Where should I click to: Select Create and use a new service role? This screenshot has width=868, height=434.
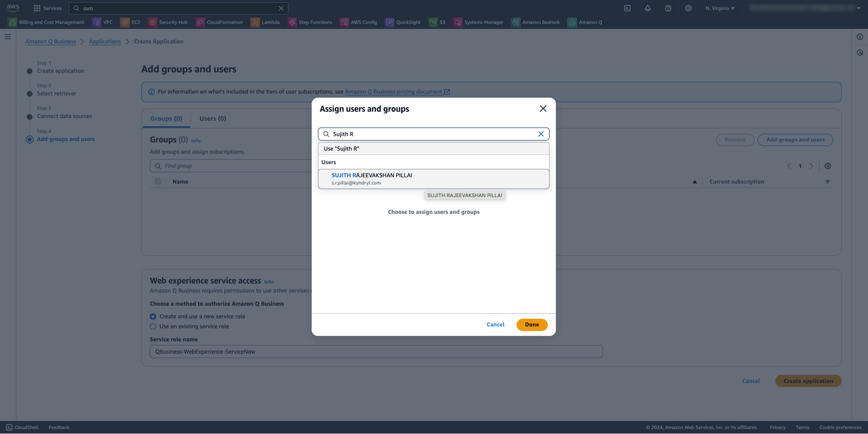click(x=153, y=316)
